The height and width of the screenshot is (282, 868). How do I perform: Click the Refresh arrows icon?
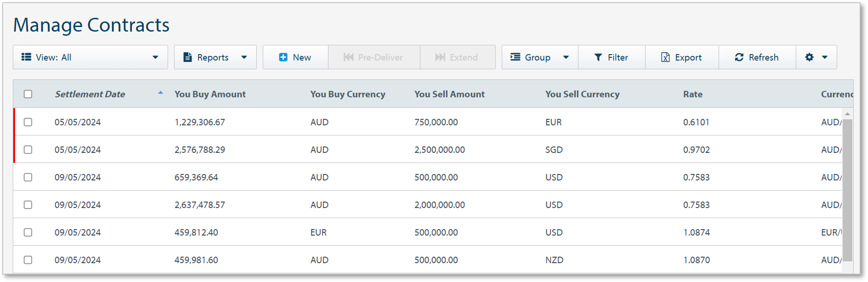739,57
